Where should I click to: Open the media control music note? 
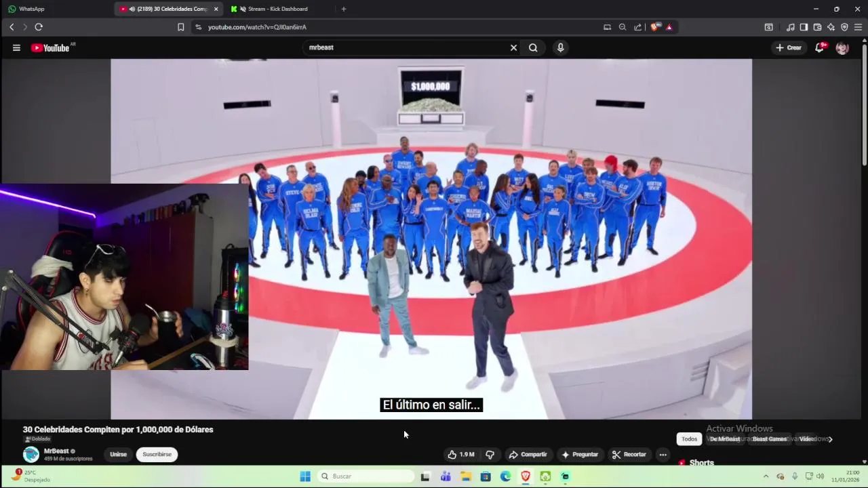(x=790, y=27)
